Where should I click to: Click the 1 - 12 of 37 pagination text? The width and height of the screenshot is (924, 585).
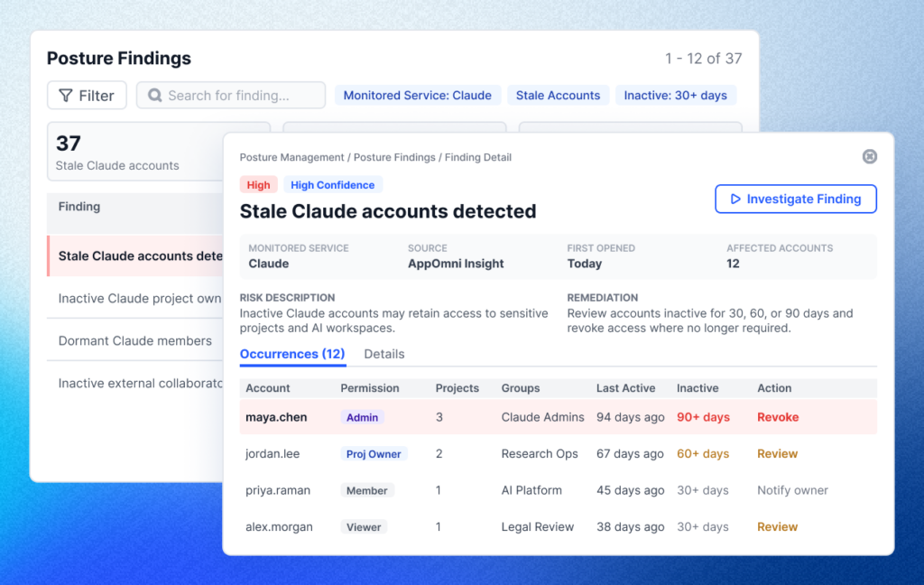703,59
